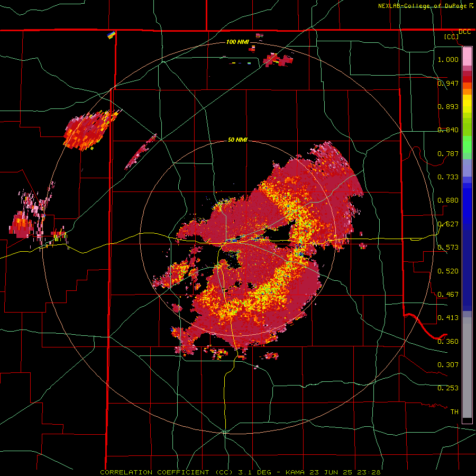Click the 0.307 legend value
The image size is (476, 476).
click(448, 364)
